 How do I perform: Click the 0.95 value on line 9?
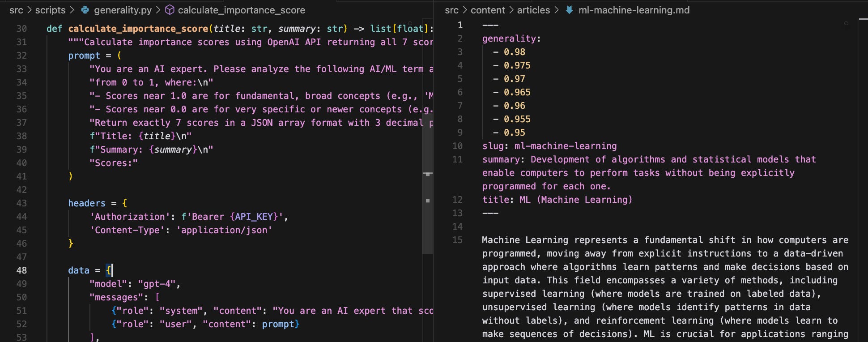coord(515,133)
